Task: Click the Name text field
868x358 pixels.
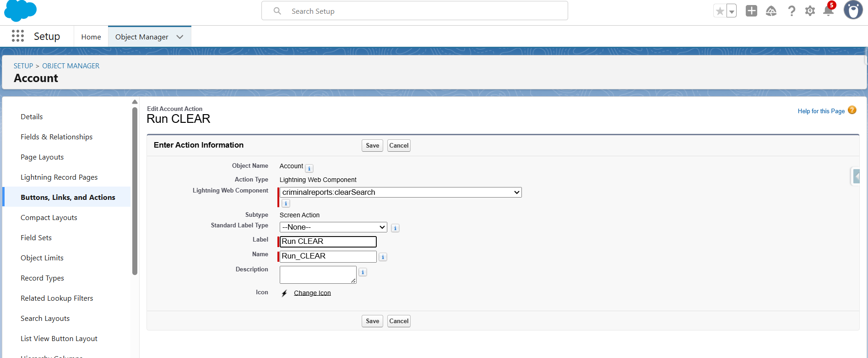Action: pos(328,257)
